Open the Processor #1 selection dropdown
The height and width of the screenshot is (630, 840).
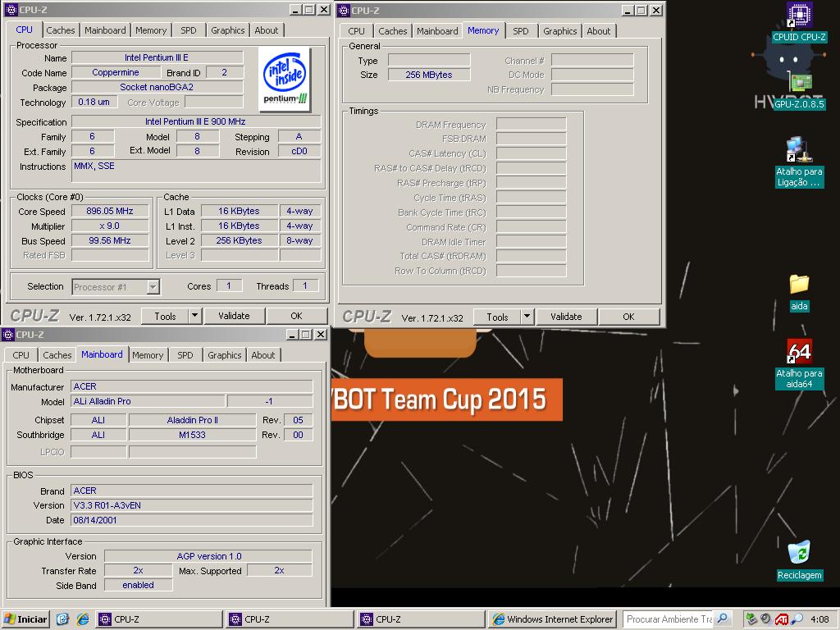(x=153, y=287)
